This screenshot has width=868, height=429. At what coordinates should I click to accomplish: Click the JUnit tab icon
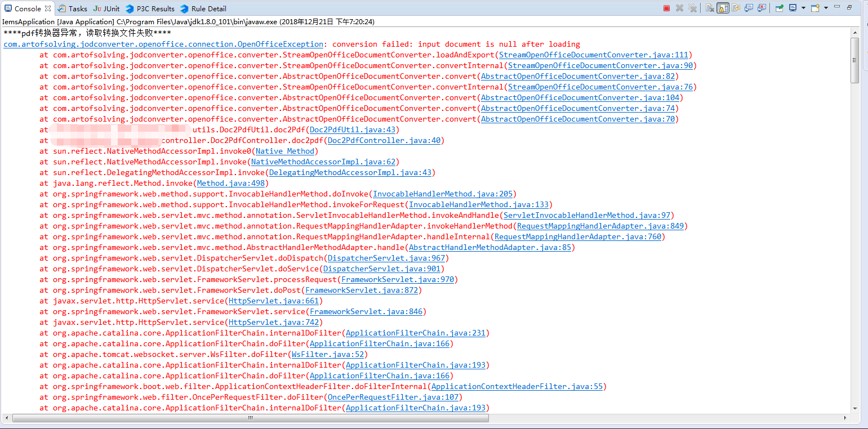tap(97, 8)
